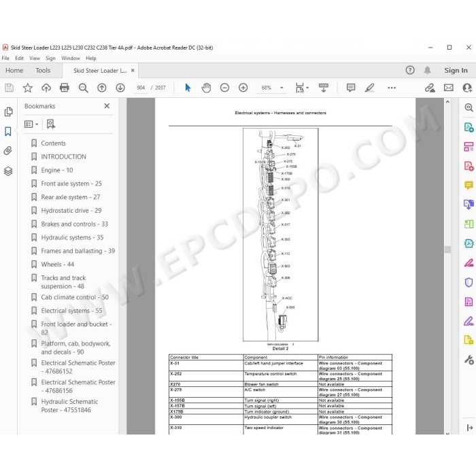Go to next page arrow
This screenshot has width=476, height=476.
pos(120,88)
